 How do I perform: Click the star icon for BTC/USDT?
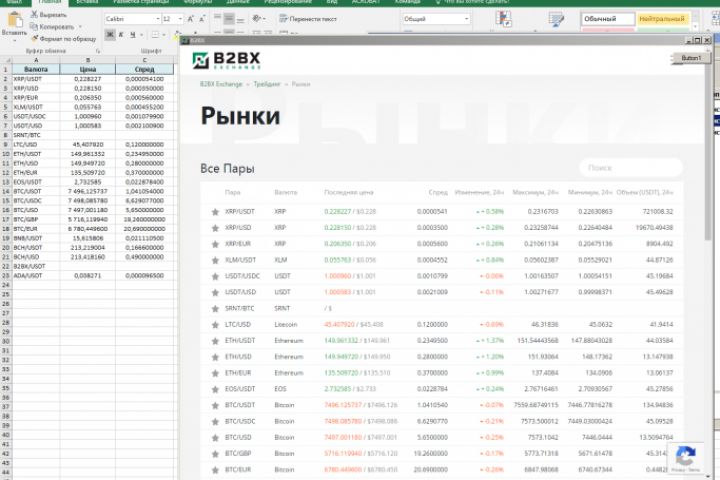coord(215,405)
